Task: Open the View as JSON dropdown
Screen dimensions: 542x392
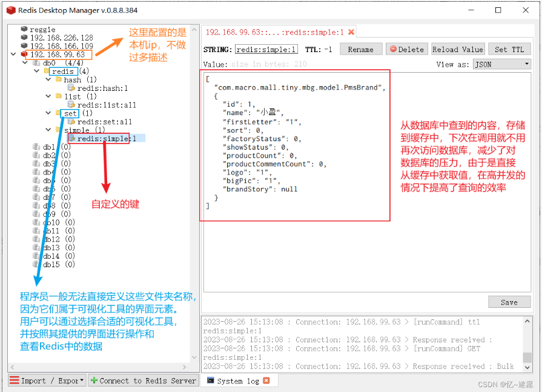Action: [501, 64]
